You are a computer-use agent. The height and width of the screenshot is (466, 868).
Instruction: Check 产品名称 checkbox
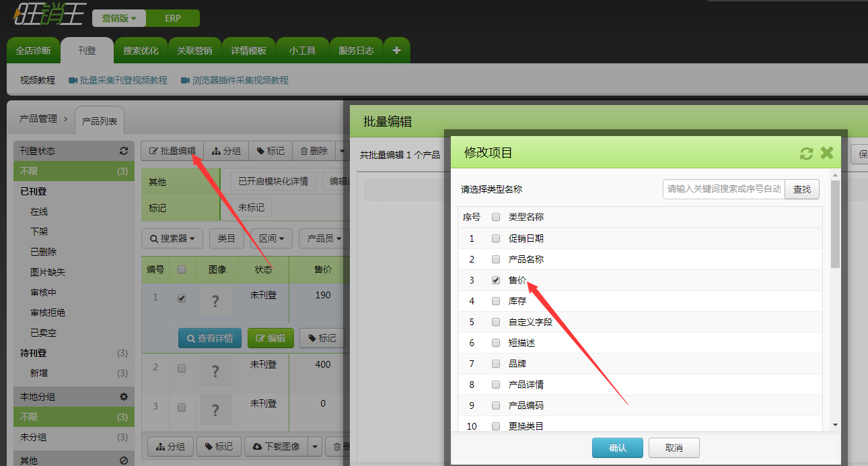coord(496,259)
